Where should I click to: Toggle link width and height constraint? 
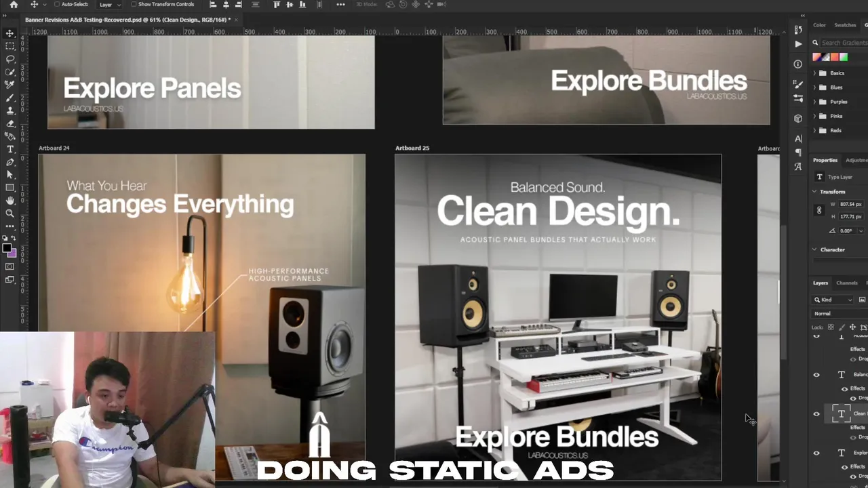[x=819, y=210]
